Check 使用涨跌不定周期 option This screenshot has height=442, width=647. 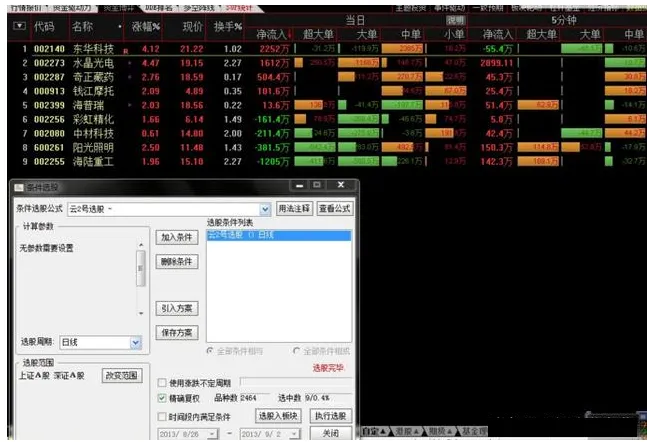pyautogui.click(x=162, y=383)
